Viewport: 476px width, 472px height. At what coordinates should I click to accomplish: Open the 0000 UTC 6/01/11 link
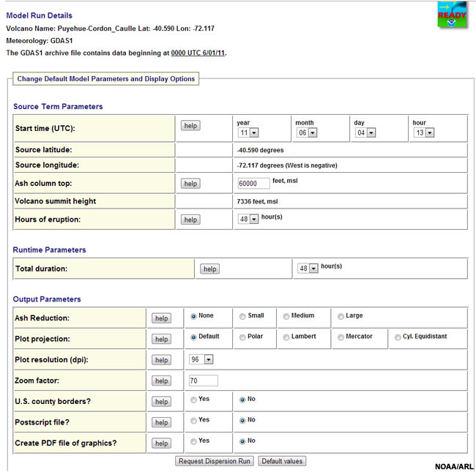click(x=198, y=53)
